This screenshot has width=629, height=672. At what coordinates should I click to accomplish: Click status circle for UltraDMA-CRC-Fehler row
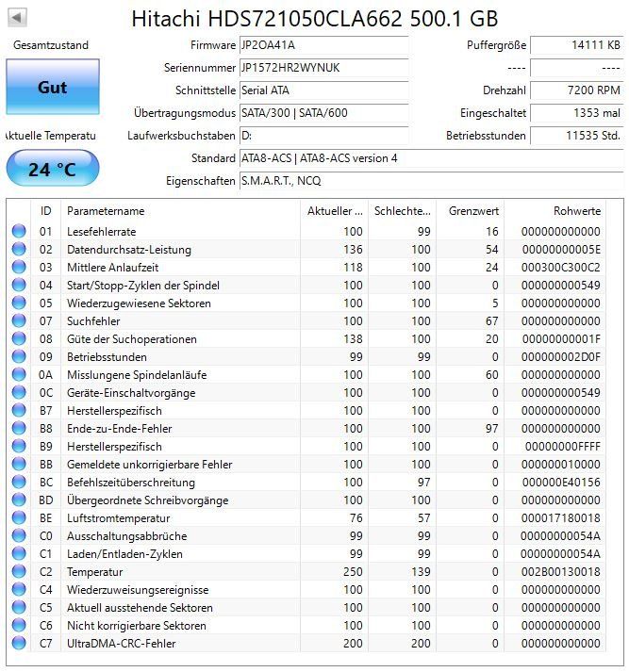pos(19,644)
